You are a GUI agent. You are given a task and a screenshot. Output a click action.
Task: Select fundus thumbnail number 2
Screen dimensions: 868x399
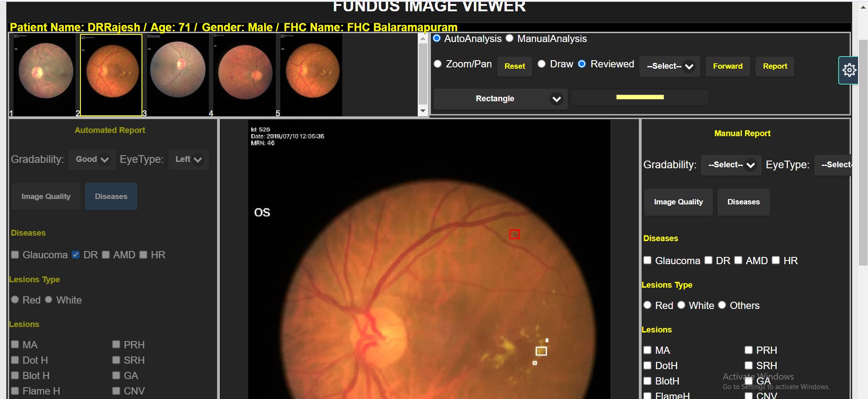111,75
